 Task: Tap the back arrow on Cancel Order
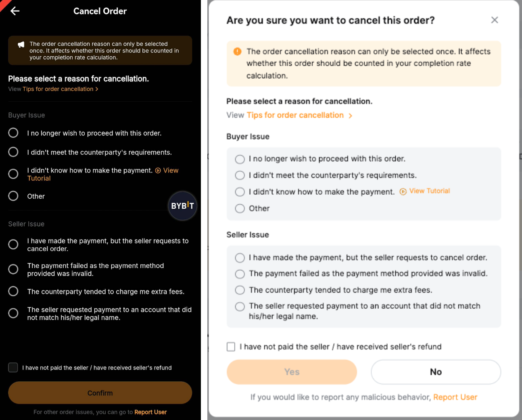pyautogui.click(x=15, y=11)
